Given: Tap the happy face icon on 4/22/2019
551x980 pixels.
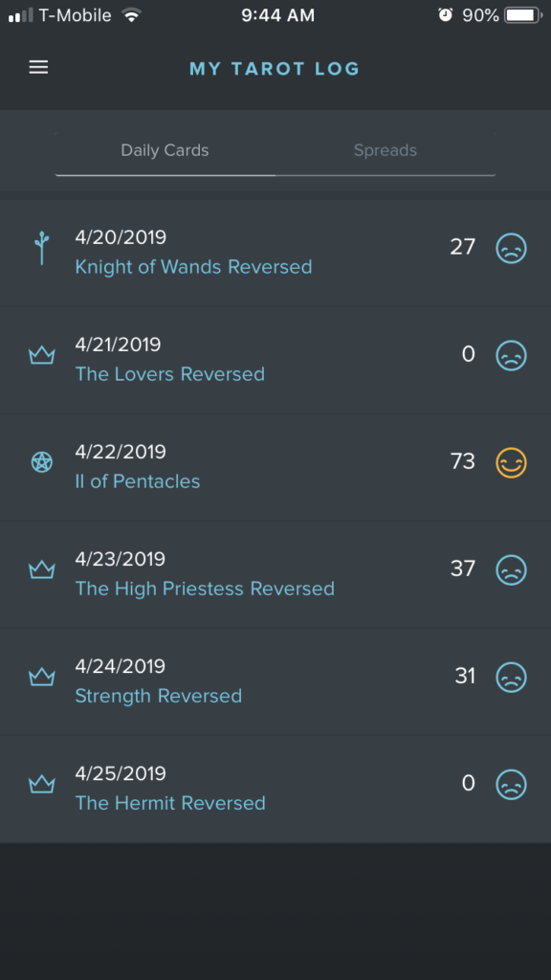Looking at the screenshot, I should point(511,462).
